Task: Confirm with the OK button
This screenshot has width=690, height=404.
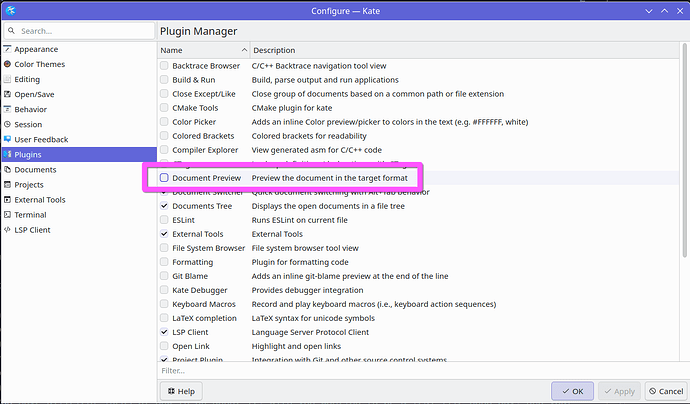Action: click(x=572, y=391)
